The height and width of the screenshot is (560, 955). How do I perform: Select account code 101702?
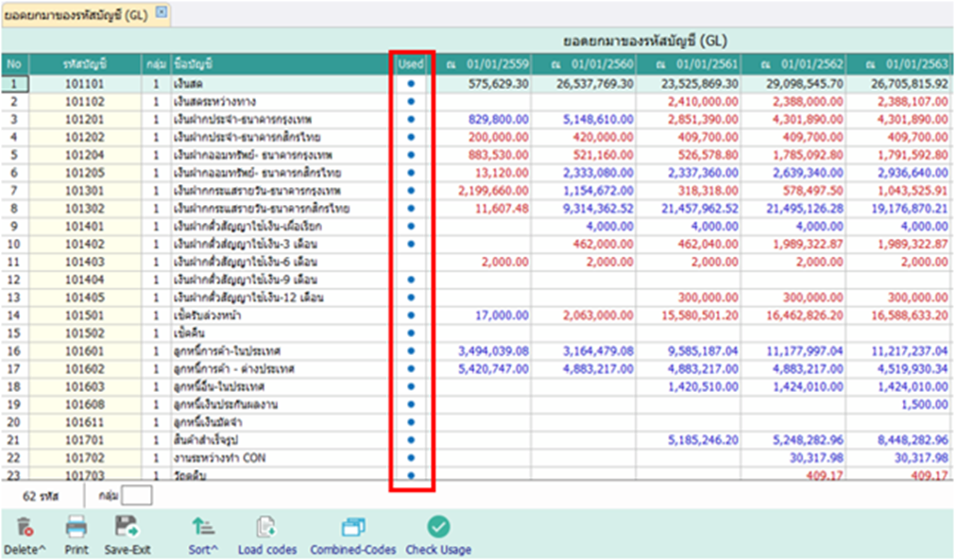(x=85, y=458)
